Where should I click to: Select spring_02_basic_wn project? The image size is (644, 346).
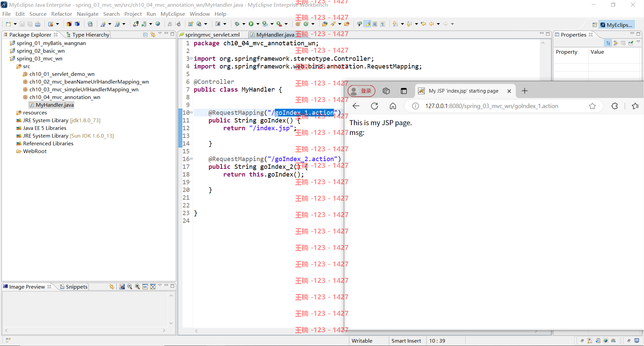click(37, 51)
